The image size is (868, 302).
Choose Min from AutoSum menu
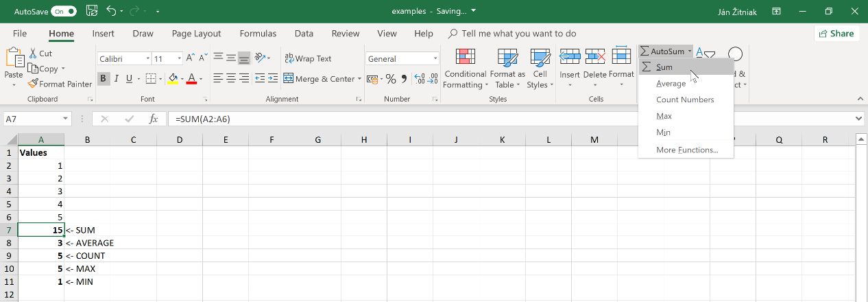686,132
